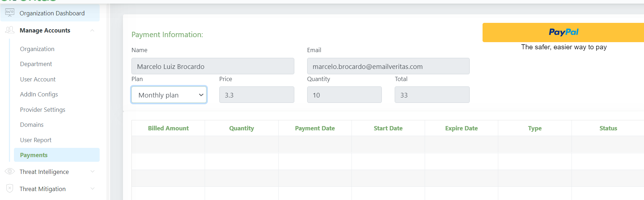The width and height of the screenshot is (644, 200).
Task: View the User Report
Action: click(x=36, y=140)
